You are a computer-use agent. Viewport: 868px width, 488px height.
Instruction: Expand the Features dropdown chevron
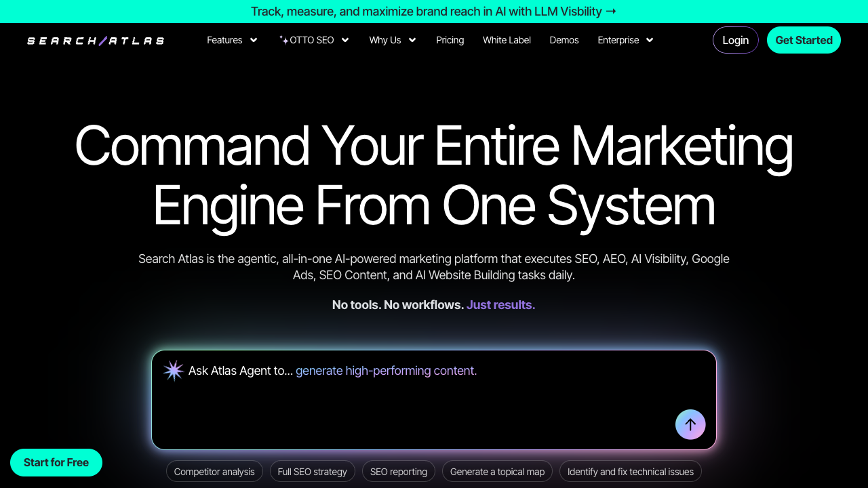click(x=254, y=40)
